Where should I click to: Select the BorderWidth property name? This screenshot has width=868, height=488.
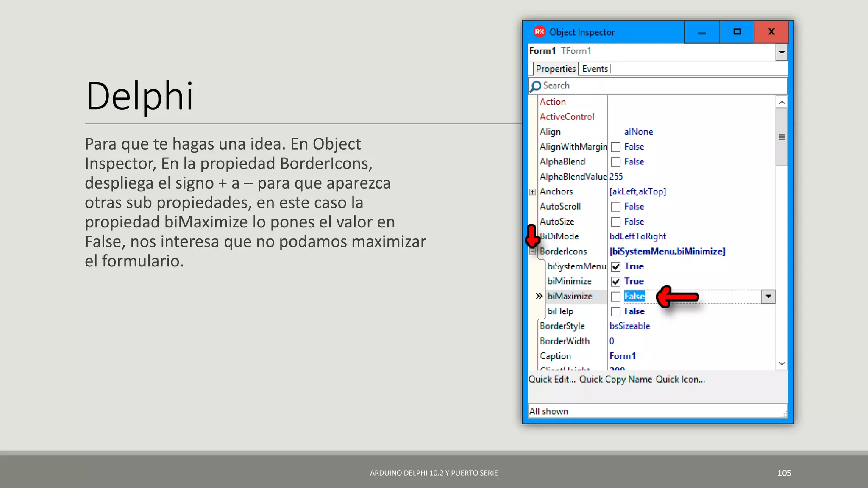[565, 341]
